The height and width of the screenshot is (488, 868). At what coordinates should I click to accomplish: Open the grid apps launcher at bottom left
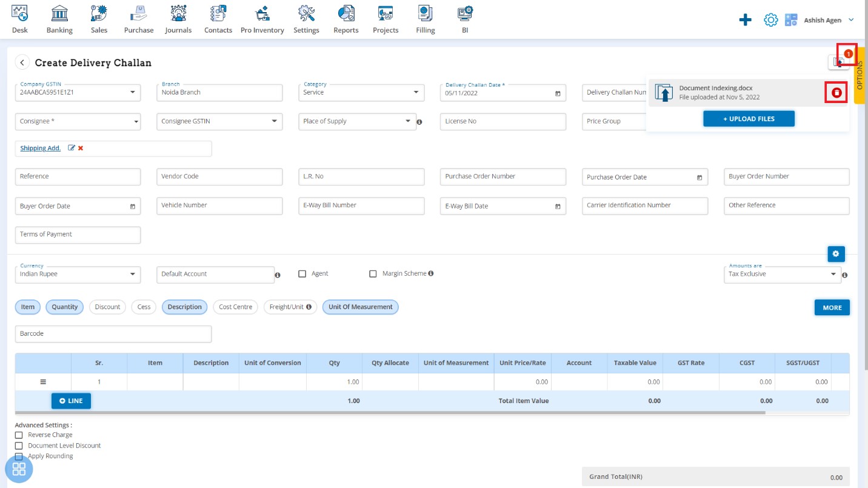pyautogui.click(x=19, y=469)
